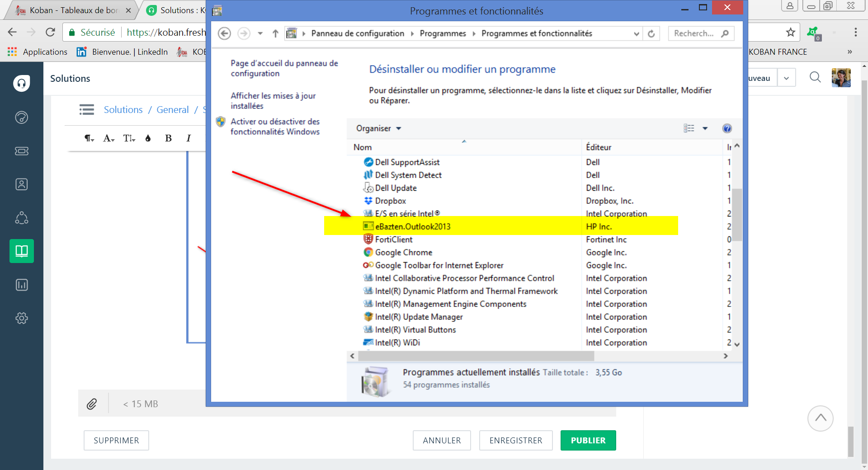Click the General breadcrumb link
Image resolution: width=868 pixels, height=470 pixels.
coord(173,110)
